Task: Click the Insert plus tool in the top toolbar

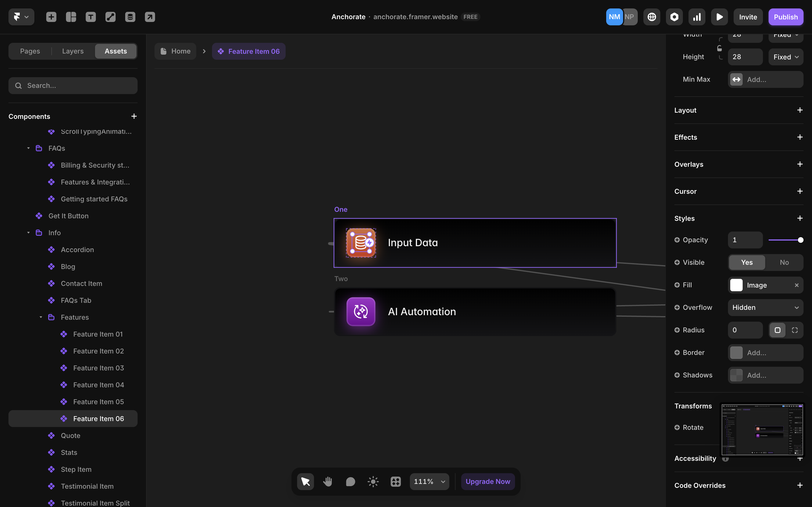Action: point(51,17)
